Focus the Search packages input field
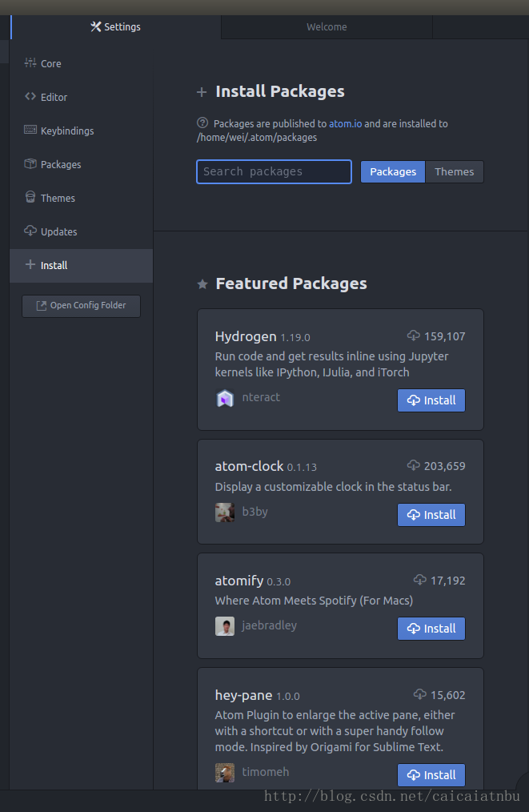The height and width of the screenshot is (812, 529). pyautogui.click(x=274, y=171)
